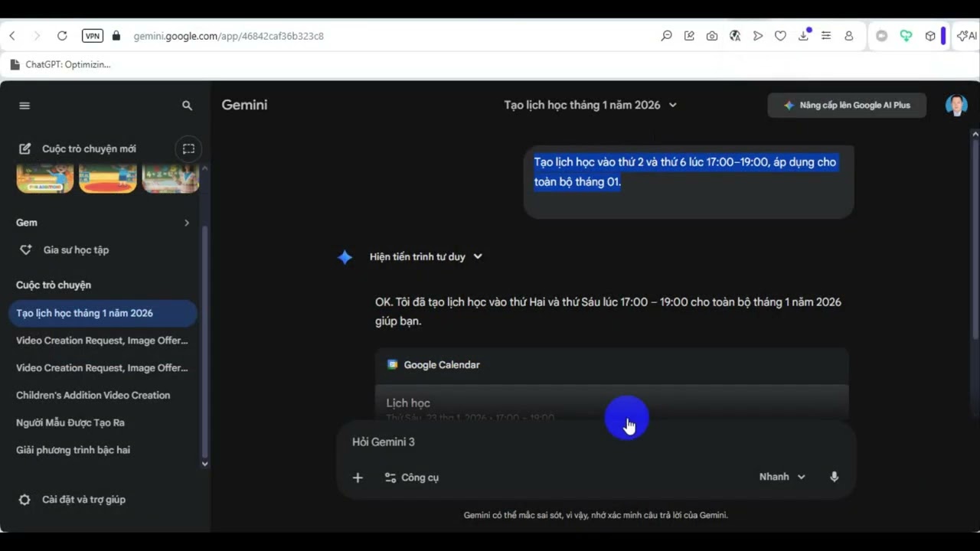Click the gray video extension icon
Image resolution: width=980 pixels, height=551 pixels.
882,36
